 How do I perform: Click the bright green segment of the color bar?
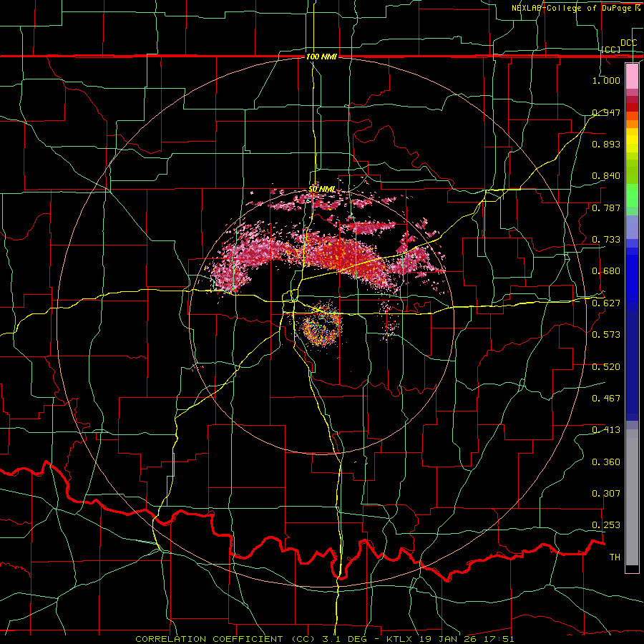[x=632, y=195]
